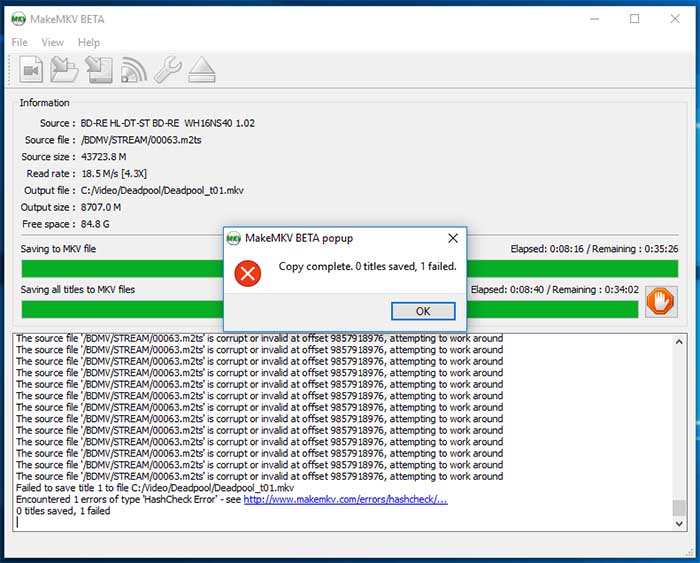
Task: Click the Eject disc icon
Action: [x=202, y=70]
